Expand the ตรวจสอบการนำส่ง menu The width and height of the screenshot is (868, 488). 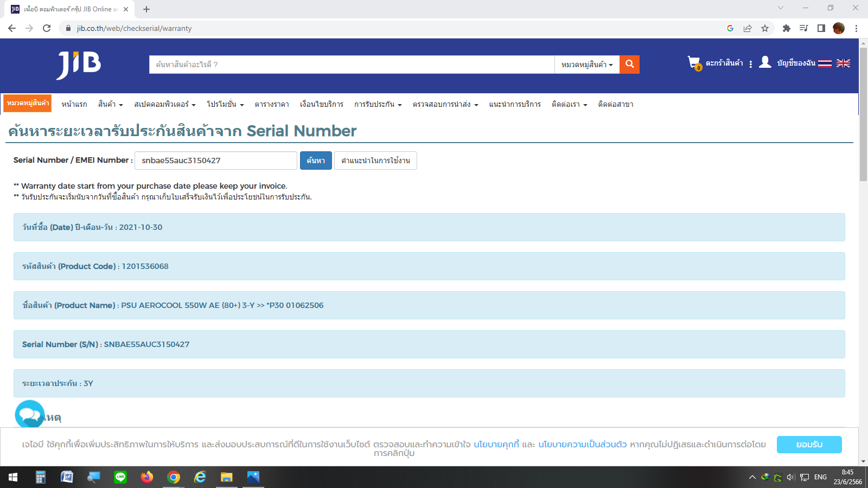click(x=445, y=104)
